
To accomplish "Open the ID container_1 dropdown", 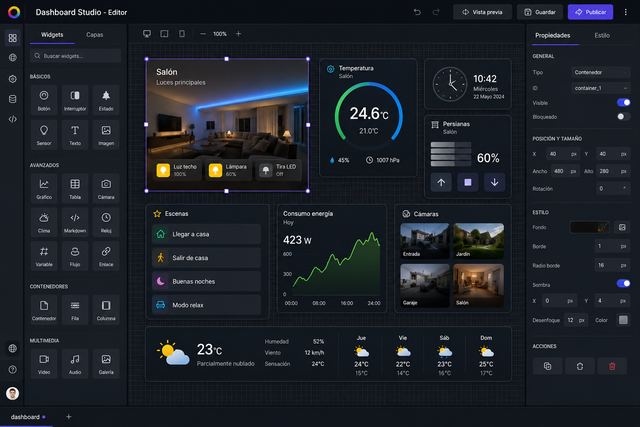I will pyautogui.click(x=600, y=88).
